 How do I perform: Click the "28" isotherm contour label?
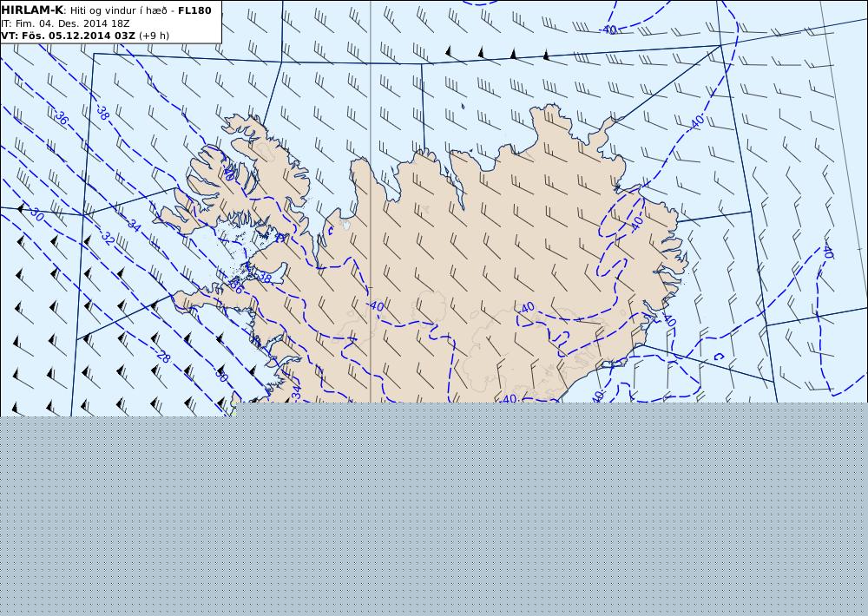(x=163, y=357)
